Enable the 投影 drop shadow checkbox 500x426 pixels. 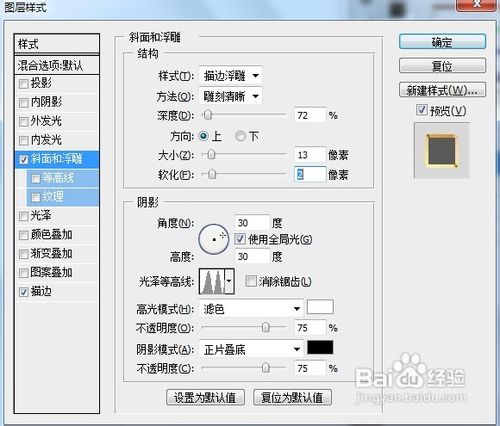pyautogui.click(x=23, y=83)
